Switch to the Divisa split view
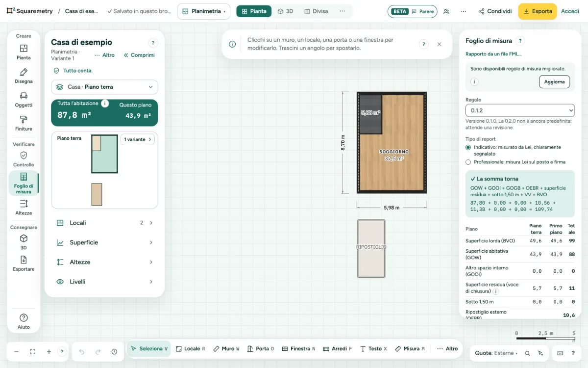 pos(316,11)
